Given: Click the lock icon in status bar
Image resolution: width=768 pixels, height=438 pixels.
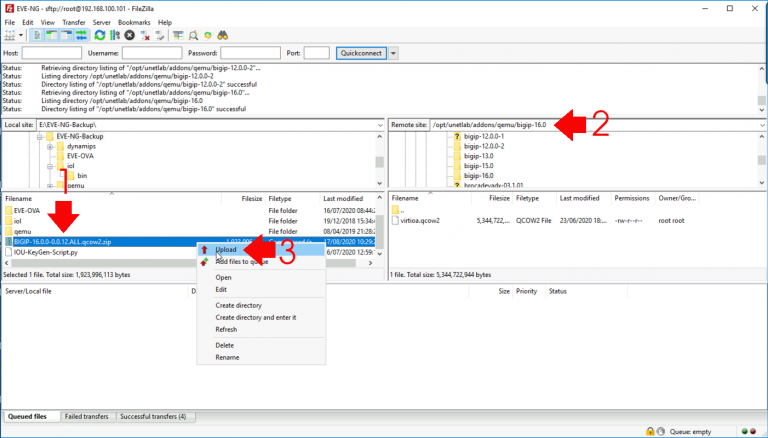Looking at the screenshot, I should tap(650, 431).
